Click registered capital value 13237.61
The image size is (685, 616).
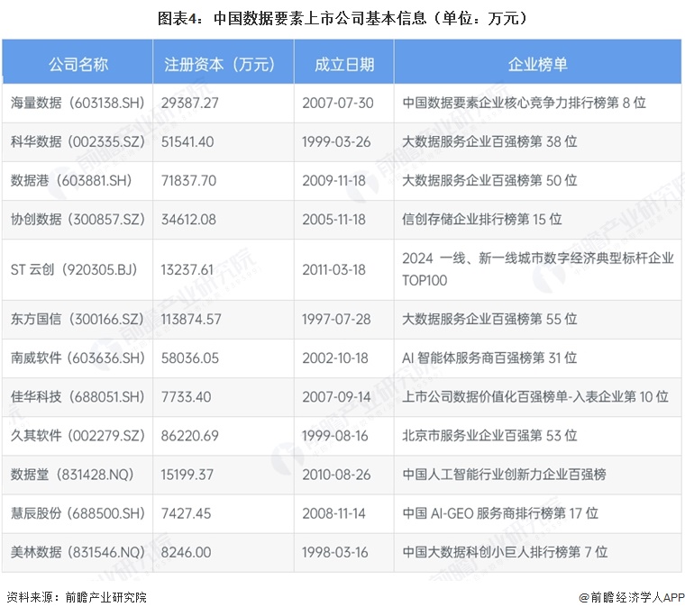[x=187, y=270]
